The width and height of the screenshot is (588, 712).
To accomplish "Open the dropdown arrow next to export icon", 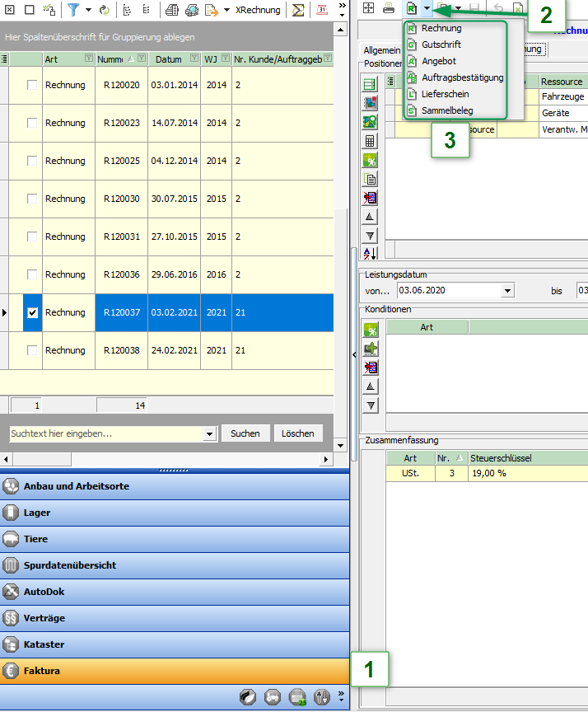I will point(226,10).
